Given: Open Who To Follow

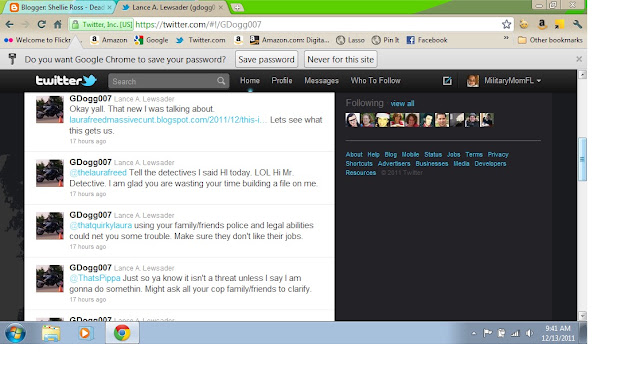Looking at the screenshot, I should 376,81.
